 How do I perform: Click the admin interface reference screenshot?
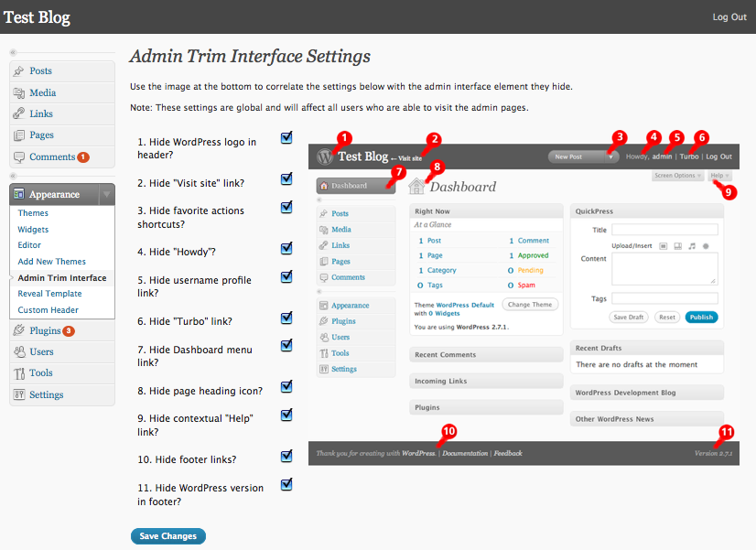point(524,298)
